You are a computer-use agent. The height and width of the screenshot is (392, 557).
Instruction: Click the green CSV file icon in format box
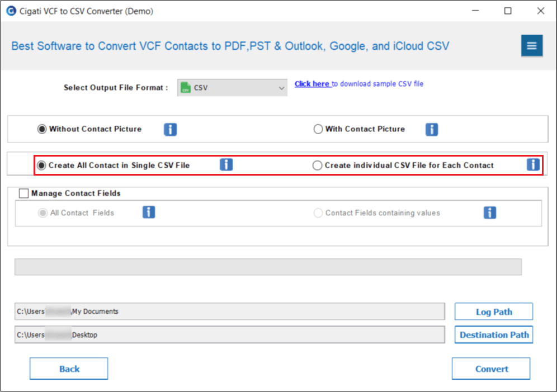(x=186, y=87)
